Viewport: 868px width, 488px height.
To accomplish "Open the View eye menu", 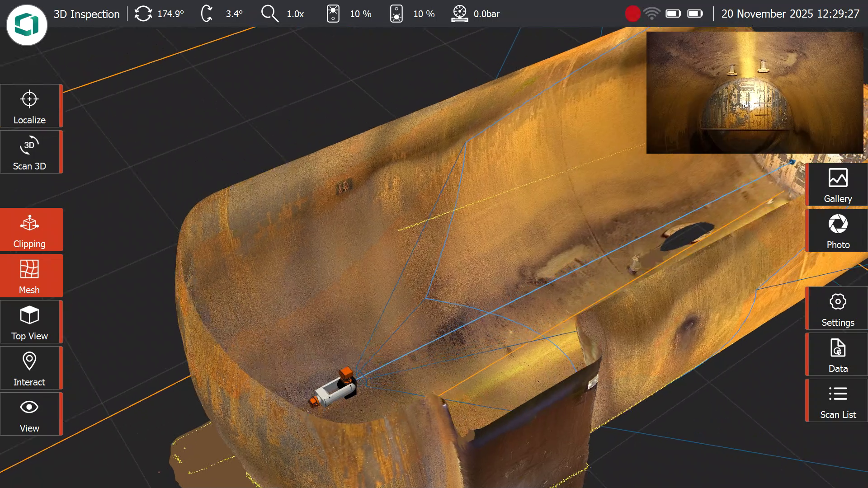I will pos(30,414).
